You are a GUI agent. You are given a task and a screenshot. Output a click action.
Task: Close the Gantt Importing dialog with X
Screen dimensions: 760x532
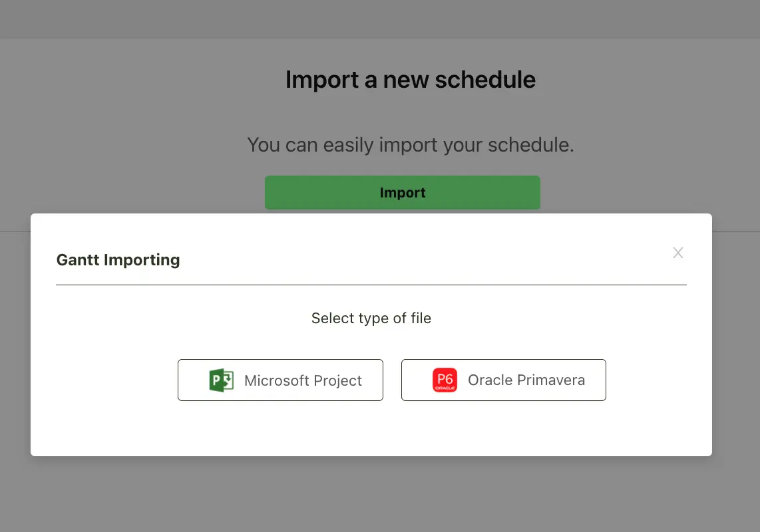678,253
